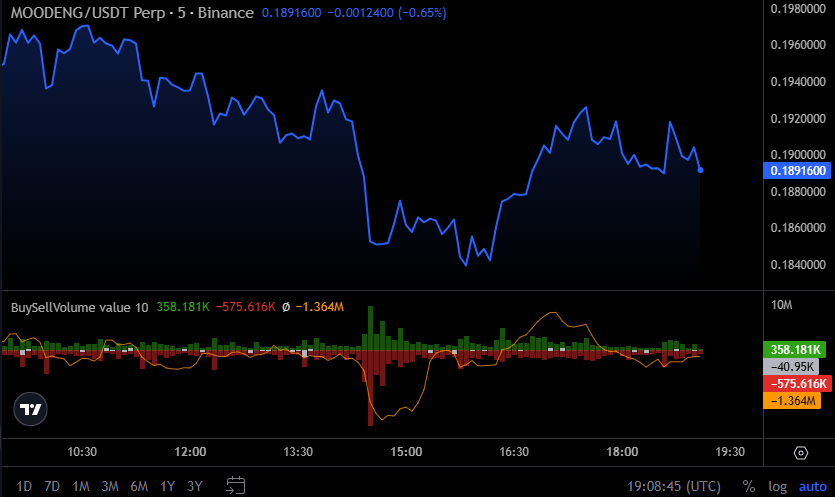Image resolution: width=835 pixels, height=497 pixels.
Task: Click the 15:00 time axis label
Action: click(x=406, y=452)
